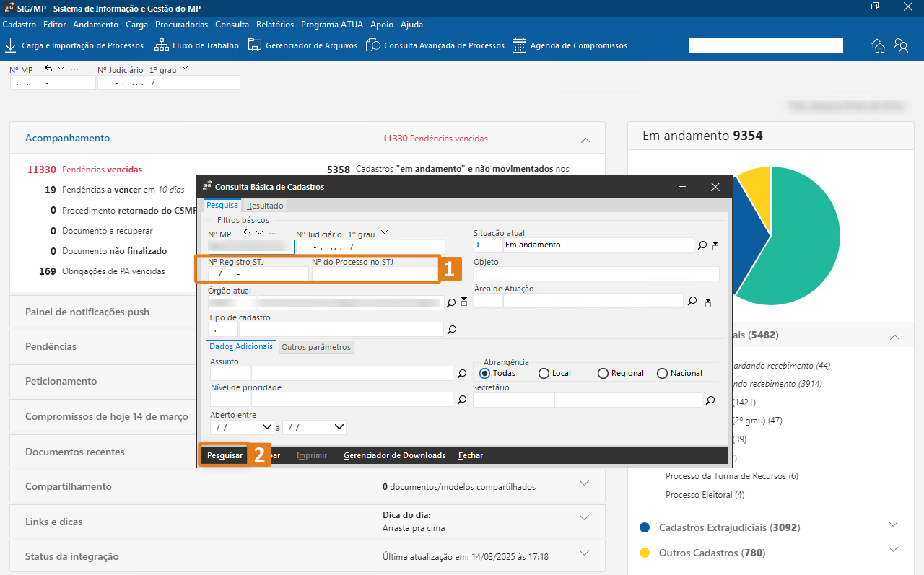Open second Aberto entre date dropdown
The width and height of the screenshot is (924, 575).
point(339,427)
